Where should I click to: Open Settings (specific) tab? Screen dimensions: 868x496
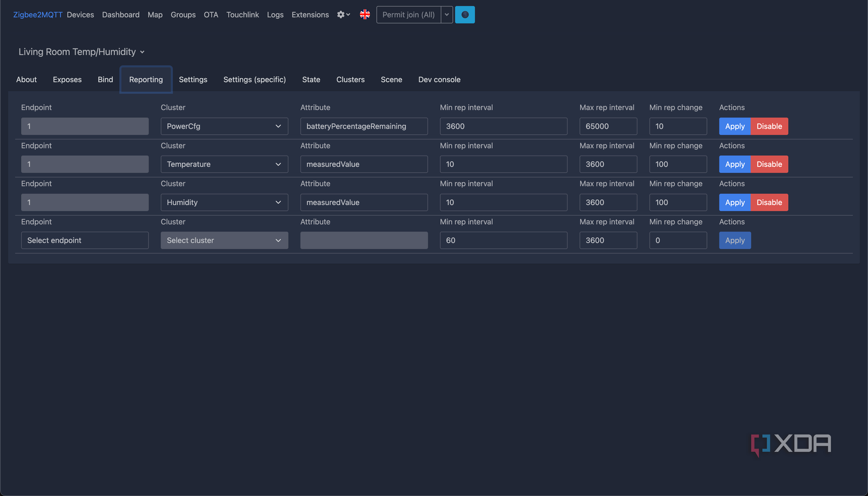255,79
